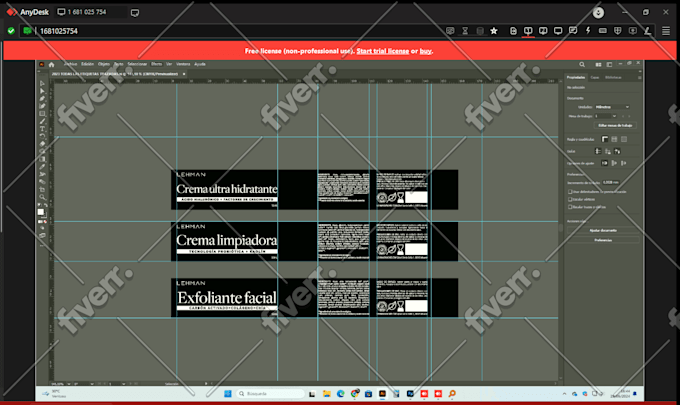Screen dimensions: 680x405
Task: Toggle the 'Escalar vértices' checkbox
Action: pos(570,199)
